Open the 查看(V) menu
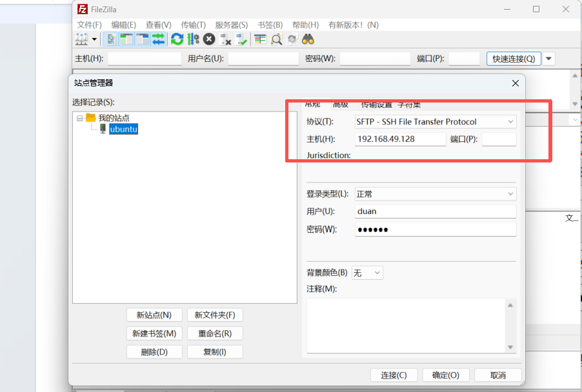 tap(159, 25)
